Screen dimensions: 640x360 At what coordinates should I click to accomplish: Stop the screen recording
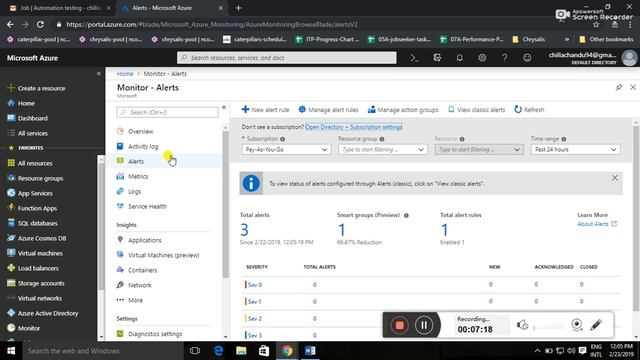400,325
